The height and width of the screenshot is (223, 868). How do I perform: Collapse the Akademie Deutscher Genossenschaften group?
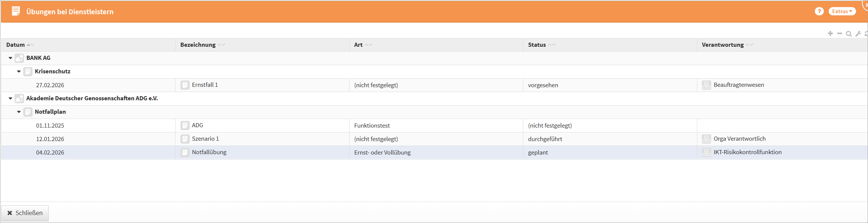tap(10, 98)
